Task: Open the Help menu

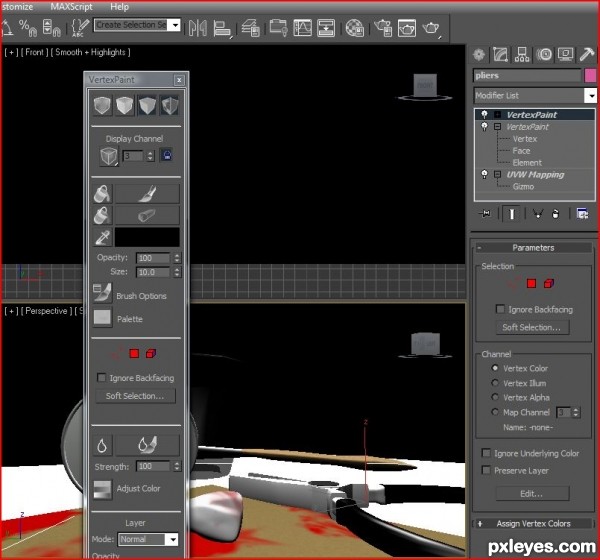Action: [x=119, y=7]
